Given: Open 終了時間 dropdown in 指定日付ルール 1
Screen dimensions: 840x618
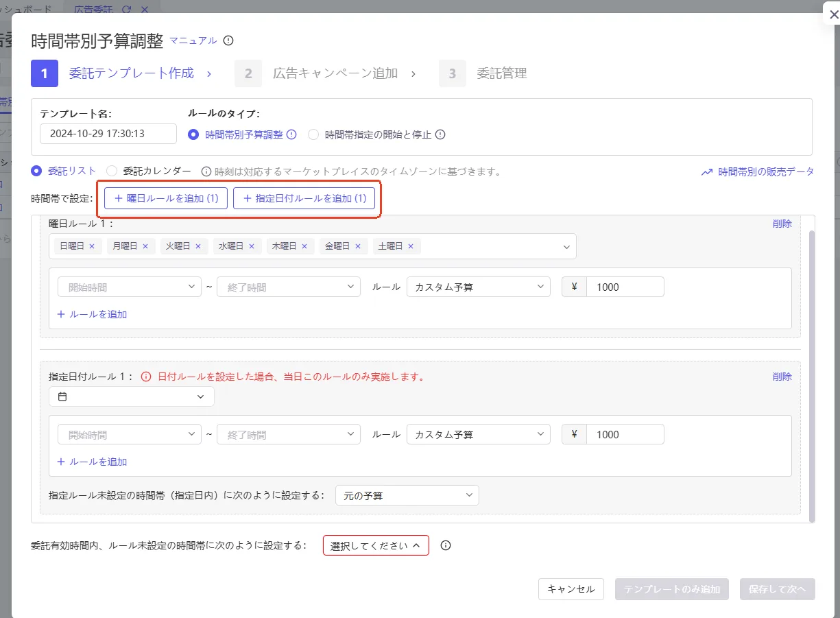Looking at the screenshot, I should pos(289,434).
